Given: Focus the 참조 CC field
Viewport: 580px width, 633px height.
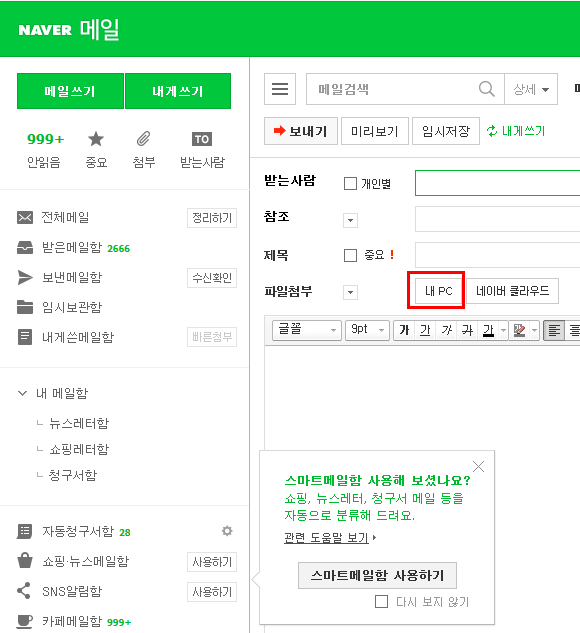Looking at the screenshot, I should (498, 219).
